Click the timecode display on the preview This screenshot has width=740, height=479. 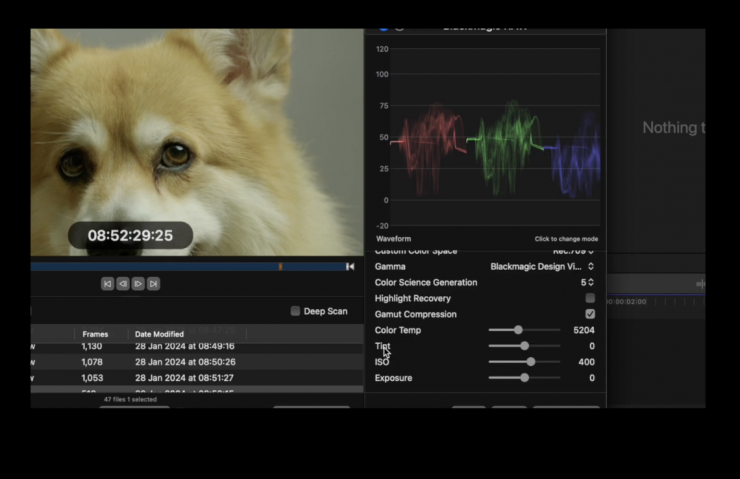[x=130, y=236]
